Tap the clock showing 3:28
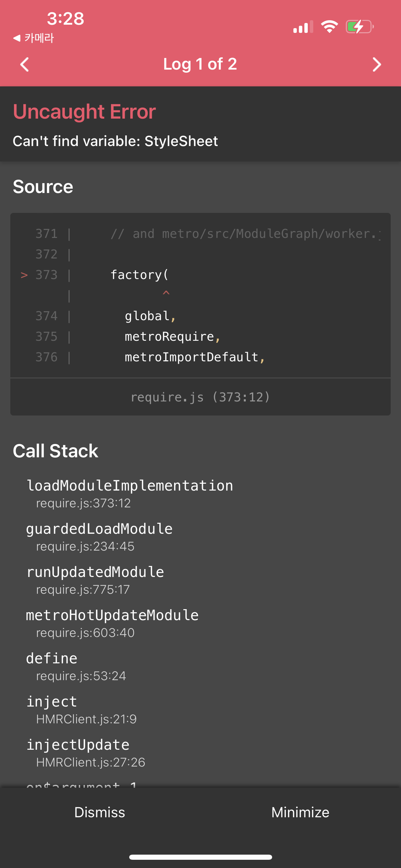Screen dimensions: 401x868 (x=65, y=19)
